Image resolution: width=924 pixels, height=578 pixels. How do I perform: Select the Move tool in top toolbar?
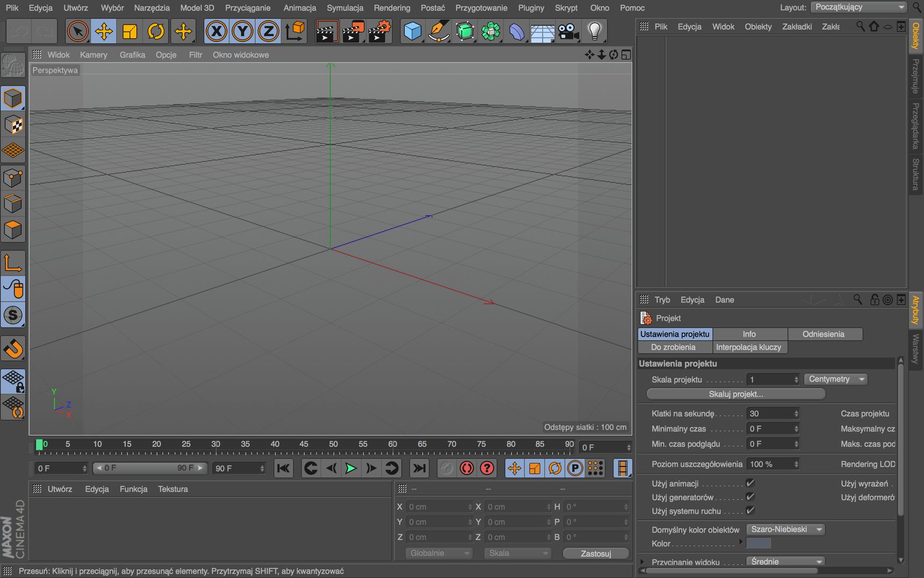[x=104, y=31]
